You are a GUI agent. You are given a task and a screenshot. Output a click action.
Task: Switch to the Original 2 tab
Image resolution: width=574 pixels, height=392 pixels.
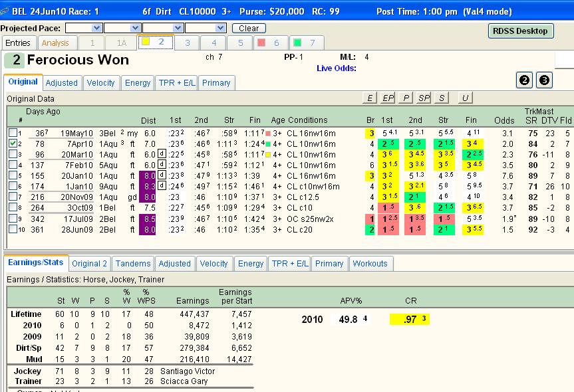click(89, 263)
